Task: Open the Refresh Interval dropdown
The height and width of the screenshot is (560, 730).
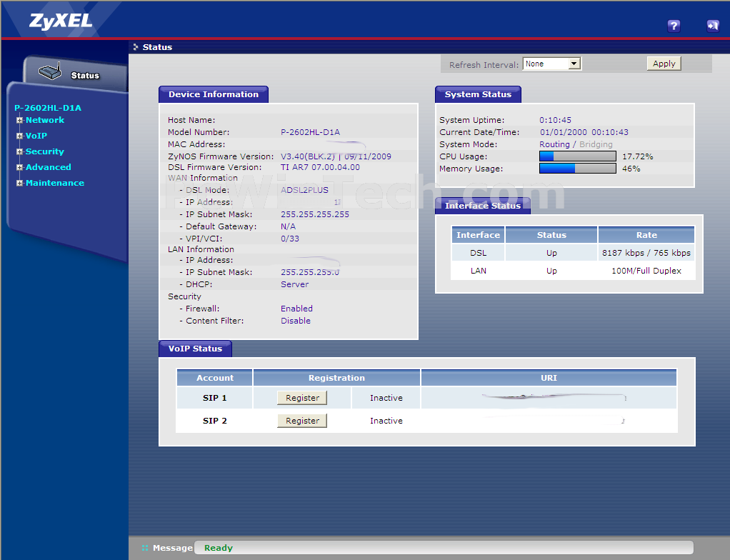Action: point(552,64)
